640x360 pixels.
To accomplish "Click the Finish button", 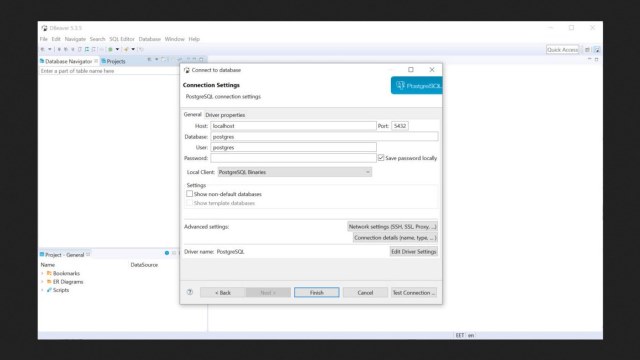I will tap(316, 293).
